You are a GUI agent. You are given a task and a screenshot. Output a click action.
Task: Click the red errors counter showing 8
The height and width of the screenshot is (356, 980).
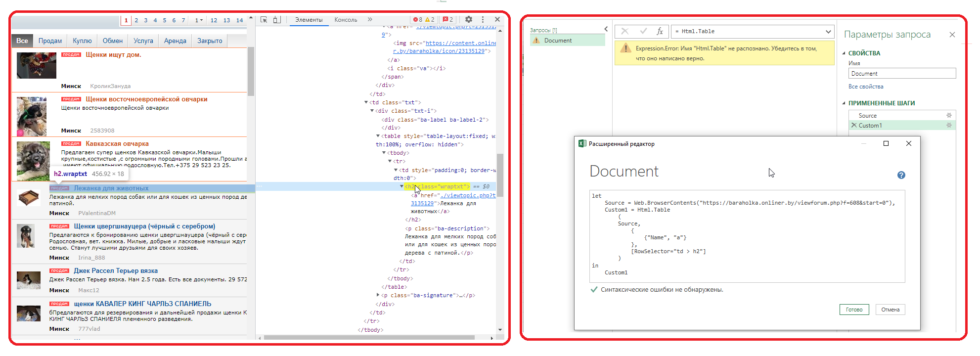click(418, 20)
